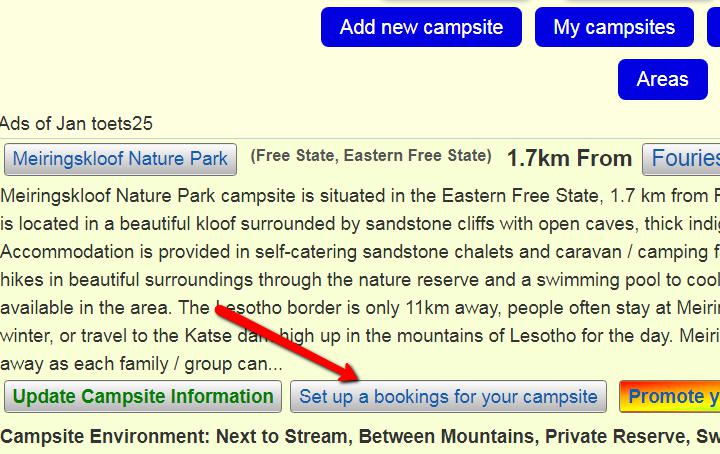Click the 'Ads of Jan toets25' heading
The height and width of the screenshot is (454, 720).
pyautogui.click(x=76, y=124)
